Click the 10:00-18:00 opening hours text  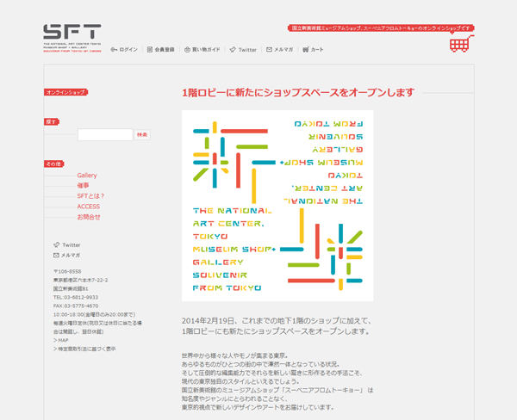[94, 314]
